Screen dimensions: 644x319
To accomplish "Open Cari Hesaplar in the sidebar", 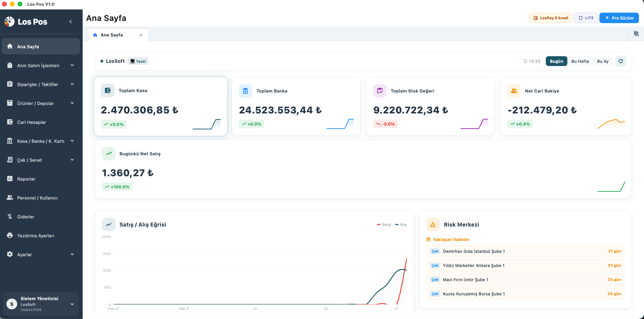I will click(32, 122).
